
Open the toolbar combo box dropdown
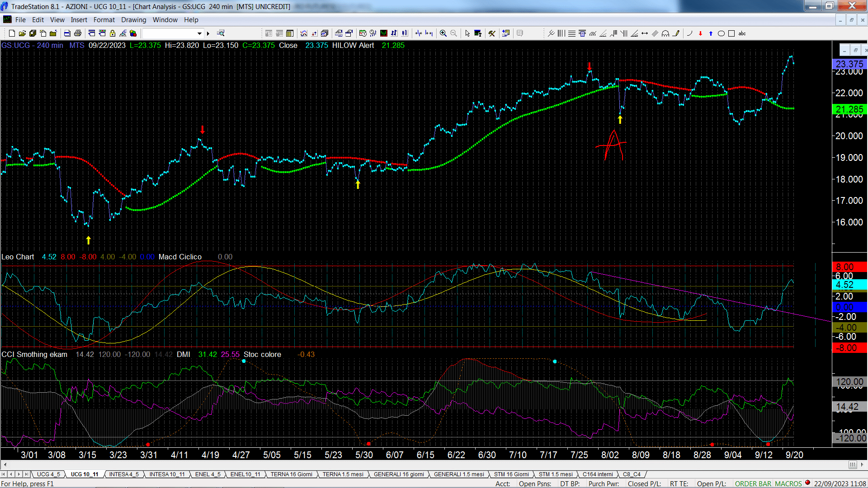199,33
